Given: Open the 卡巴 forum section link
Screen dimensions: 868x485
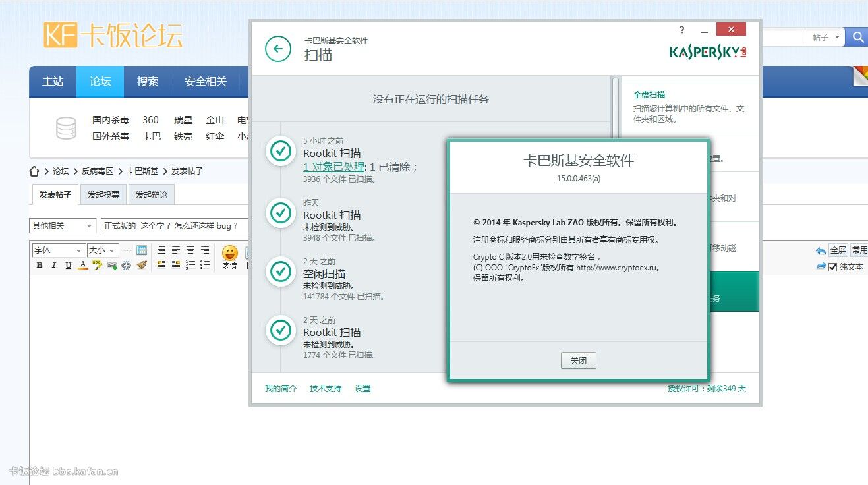Looking at the screenshot, I should 152,136.
